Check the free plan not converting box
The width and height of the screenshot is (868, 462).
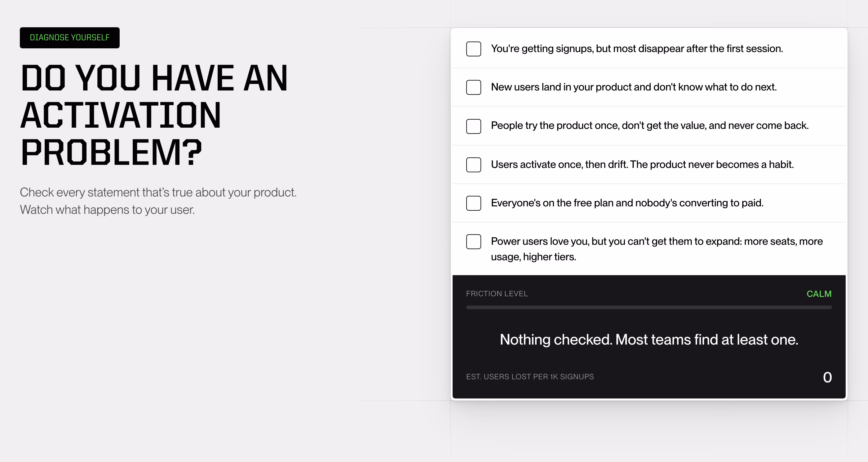pyautogui.click(x=473, y=203)
